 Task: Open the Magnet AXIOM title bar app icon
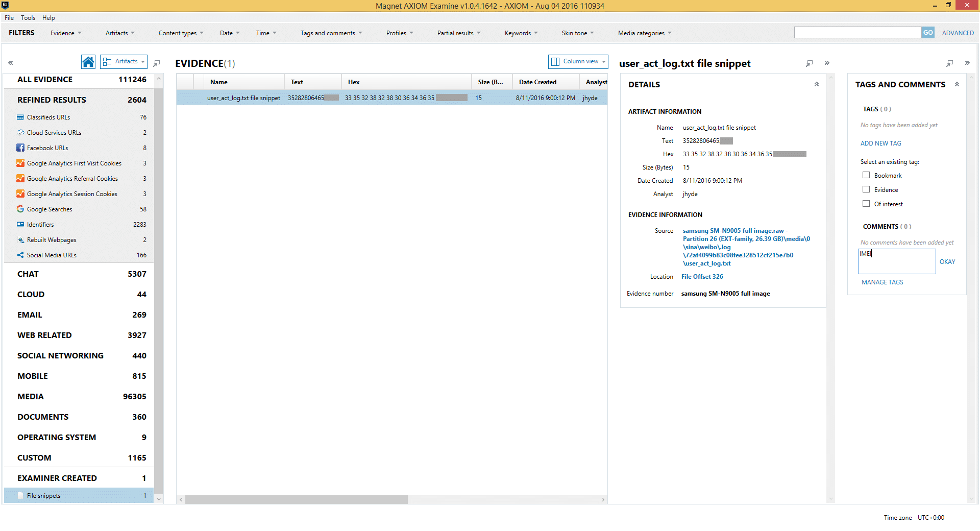click(5, 5)
